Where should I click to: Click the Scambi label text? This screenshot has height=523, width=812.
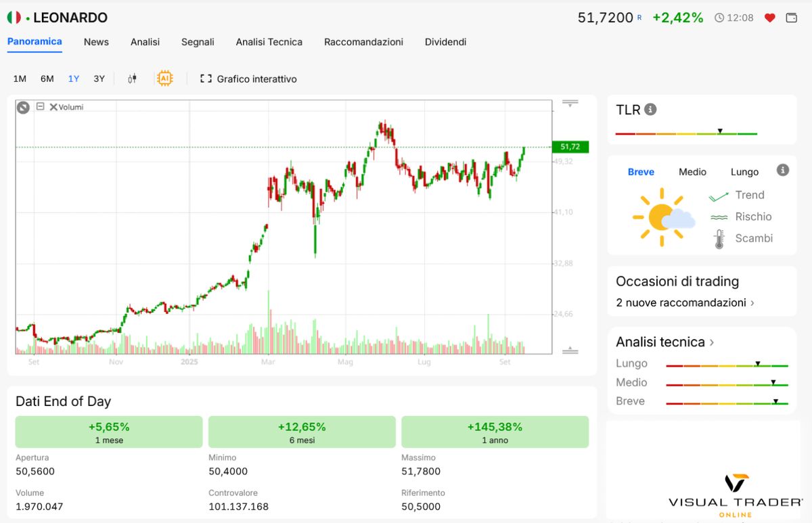(754, 238)
